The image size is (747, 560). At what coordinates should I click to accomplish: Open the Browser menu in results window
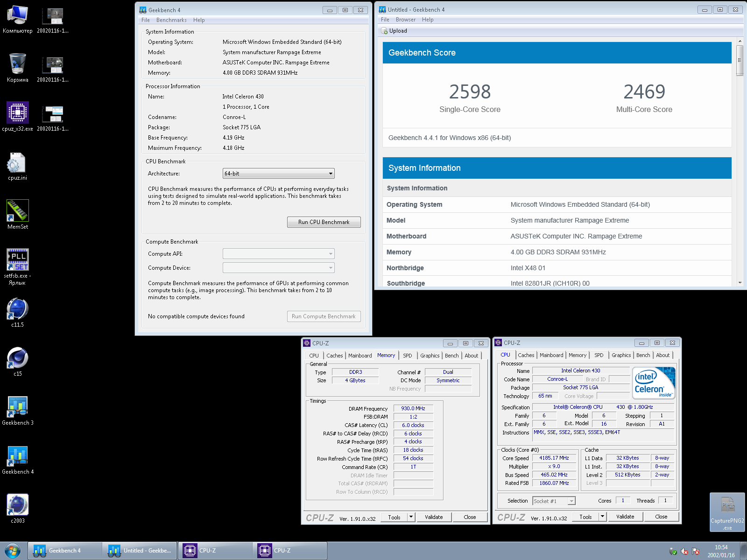coord(406,20)
